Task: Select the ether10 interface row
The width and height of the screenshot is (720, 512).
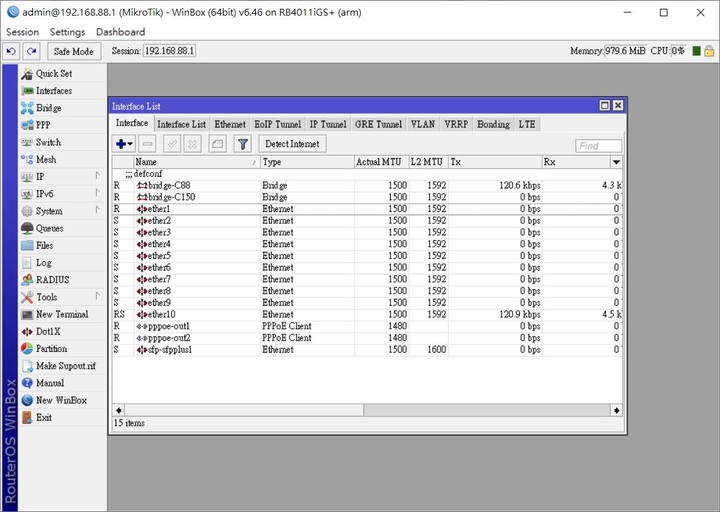Action: tap(367, 315)
